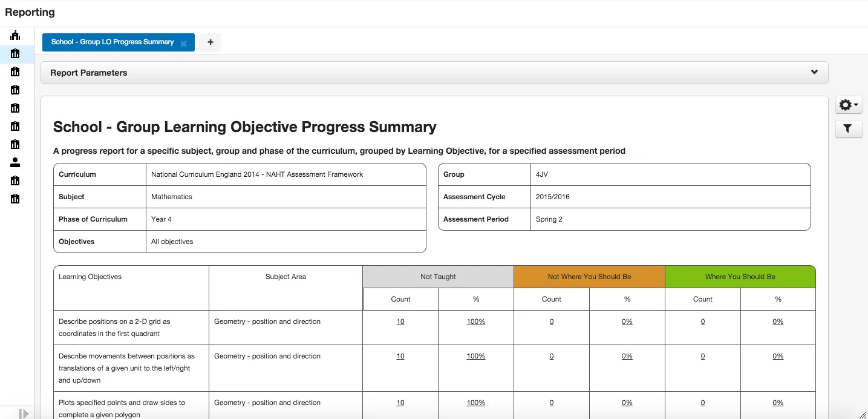Add a new report tab with plus
This screenshot has width=868, height=419.
(x=210, y=42)
